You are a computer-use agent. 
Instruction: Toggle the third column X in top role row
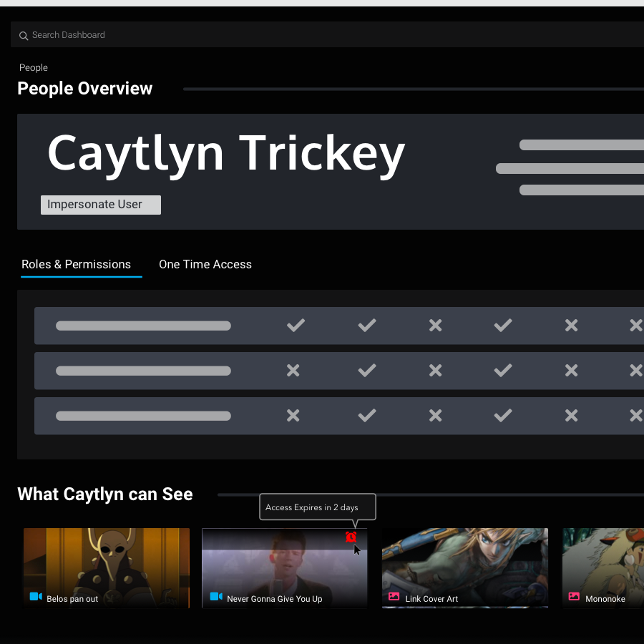435,326
